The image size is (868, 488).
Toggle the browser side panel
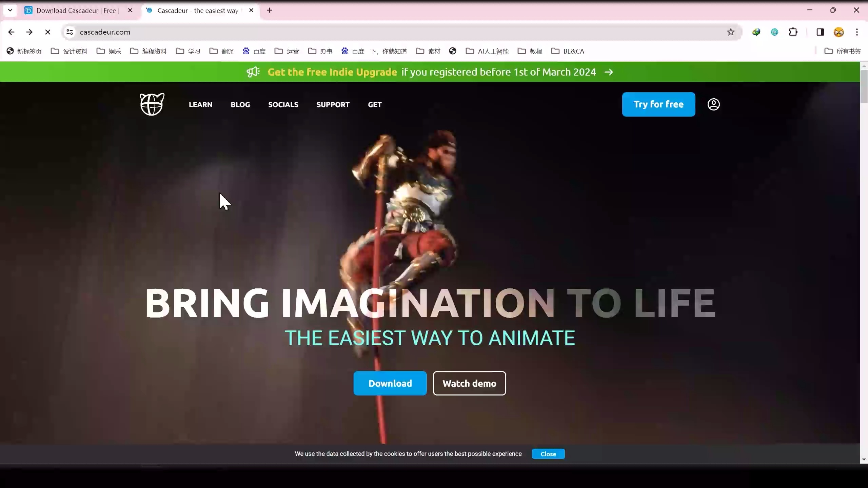820,32
